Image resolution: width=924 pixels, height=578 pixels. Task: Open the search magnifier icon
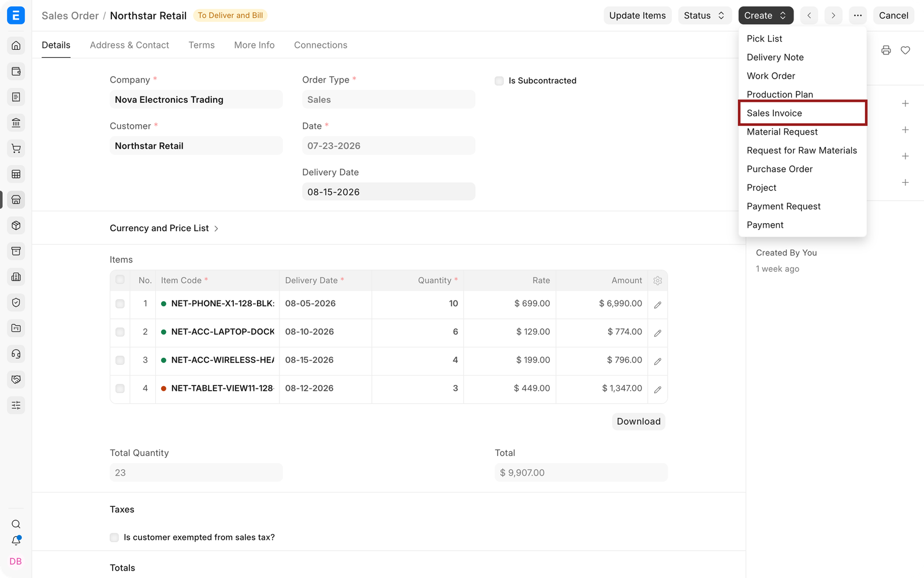[16, 524]
